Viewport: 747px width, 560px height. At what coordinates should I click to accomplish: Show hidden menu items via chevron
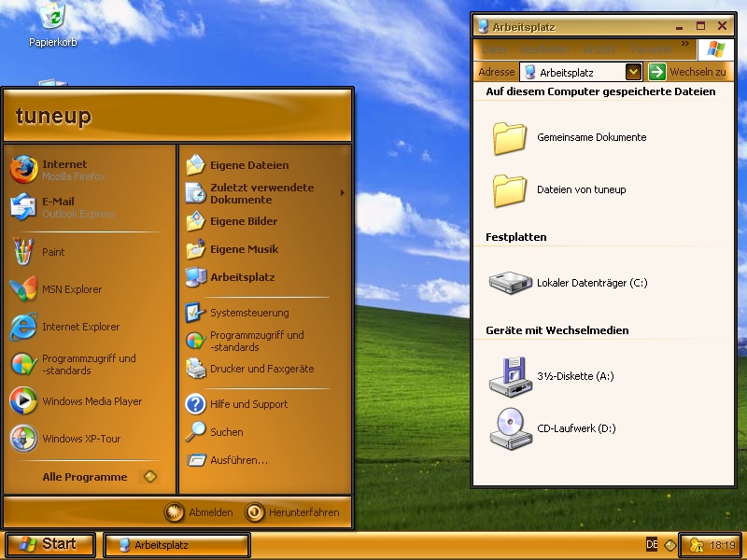coord(685,44)
